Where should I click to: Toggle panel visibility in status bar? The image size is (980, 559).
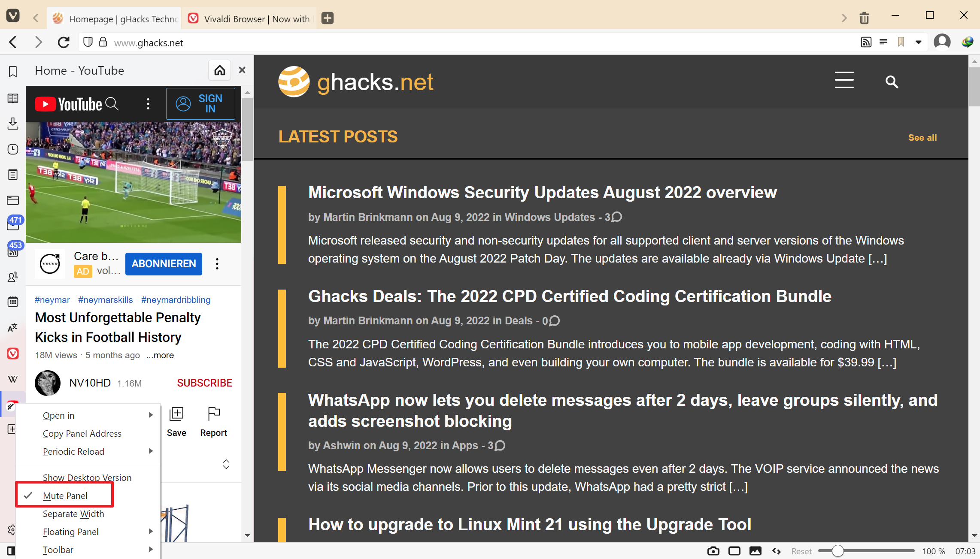pos(11,551)
